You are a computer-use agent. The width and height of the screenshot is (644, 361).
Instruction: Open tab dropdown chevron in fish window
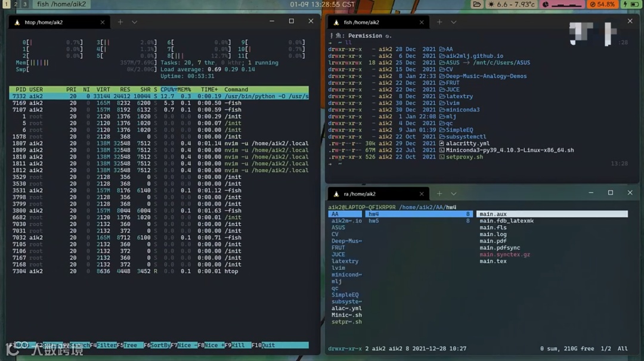pyautogui.click(x=453, y=22)
